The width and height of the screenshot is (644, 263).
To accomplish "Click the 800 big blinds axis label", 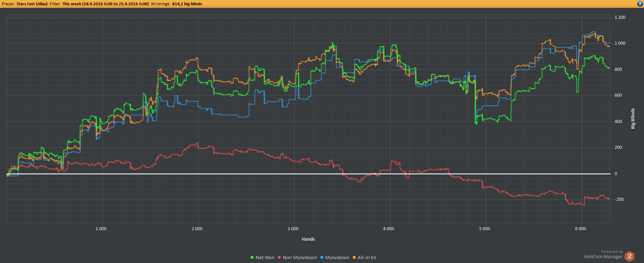I will point(618,70).
